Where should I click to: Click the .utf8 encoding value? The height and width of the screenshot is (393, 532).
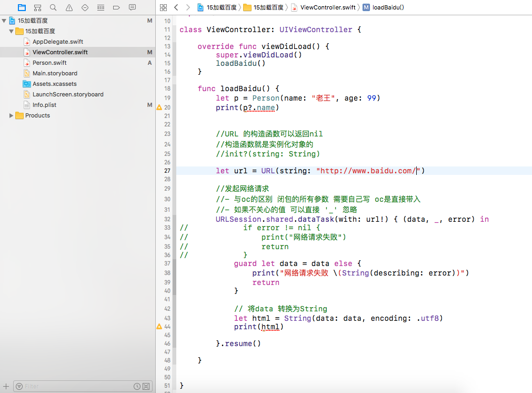pos(427,318)
